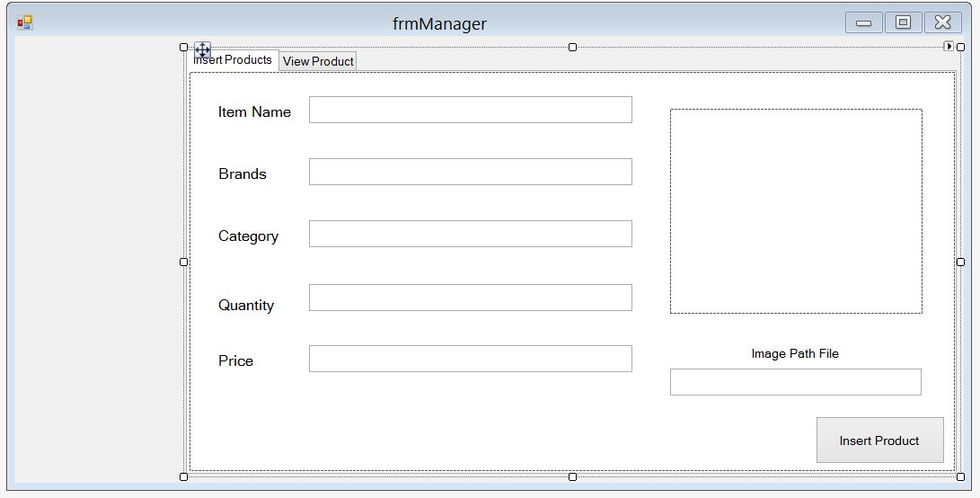Switch to the View Product tab

point(318,61)
